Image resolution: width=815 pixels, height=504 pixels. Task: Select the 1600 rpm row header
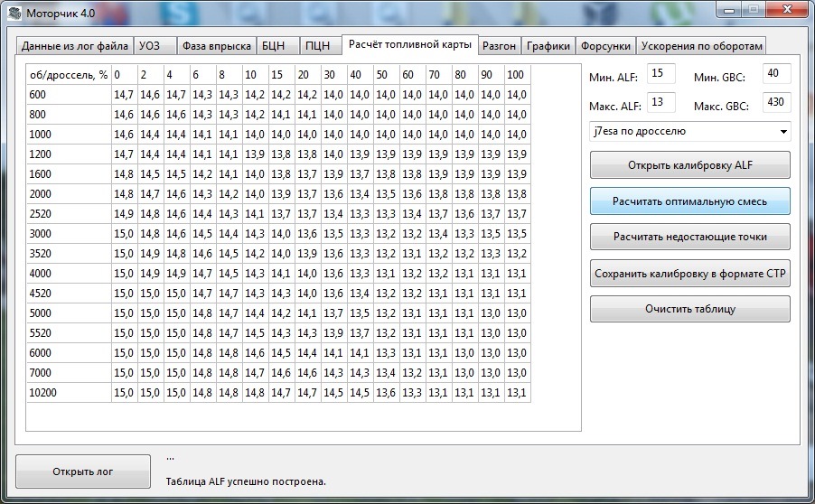tap(70, 174)
